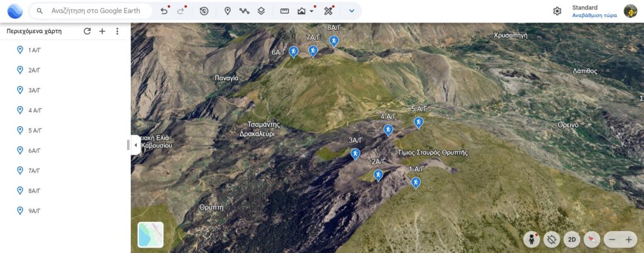This screenshot has height=253, width=644.
Task: Click the Λάπιθος place label
Action: click(585, 71)
